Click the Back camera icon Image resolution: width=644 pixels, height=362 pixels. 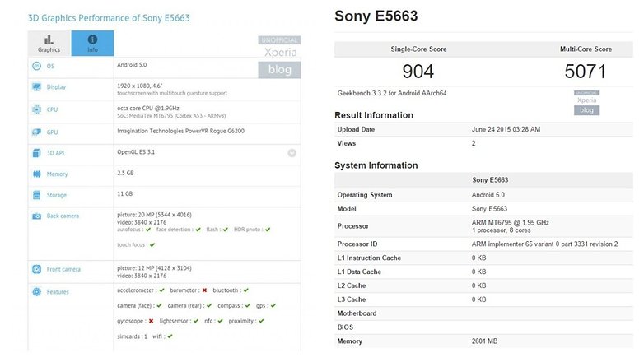pos(36,216)
